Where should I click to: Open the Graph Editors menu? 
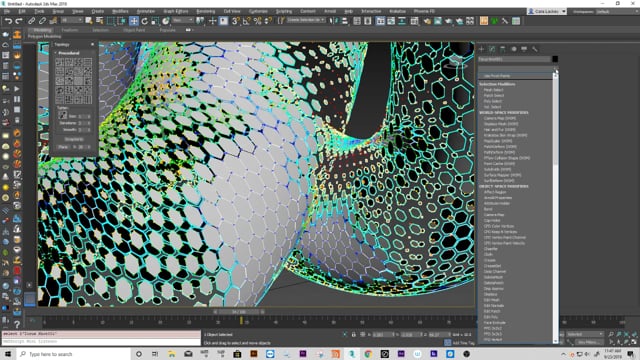point(176,11)
